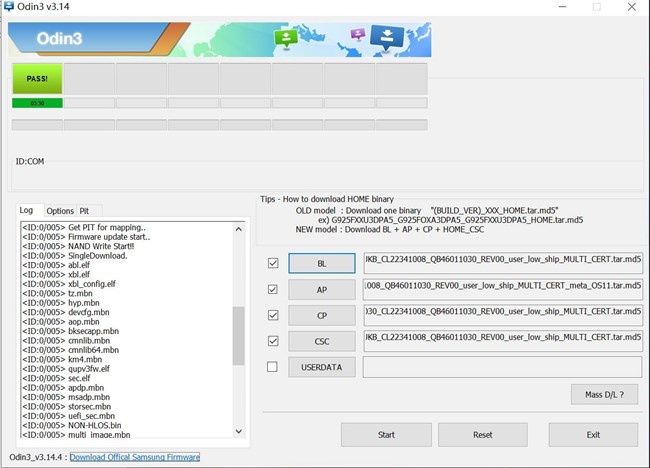Click the BL file path field

[x=503, y=263]
